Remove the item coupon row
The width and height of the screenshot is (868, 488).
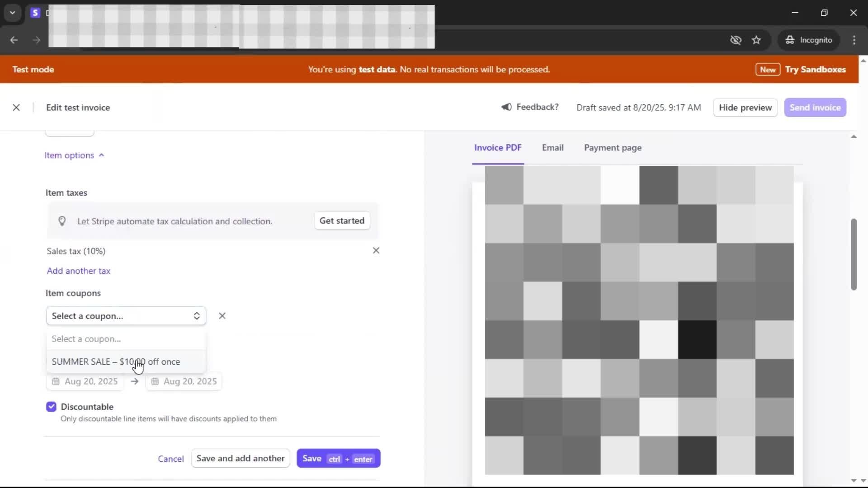point(222,316)
